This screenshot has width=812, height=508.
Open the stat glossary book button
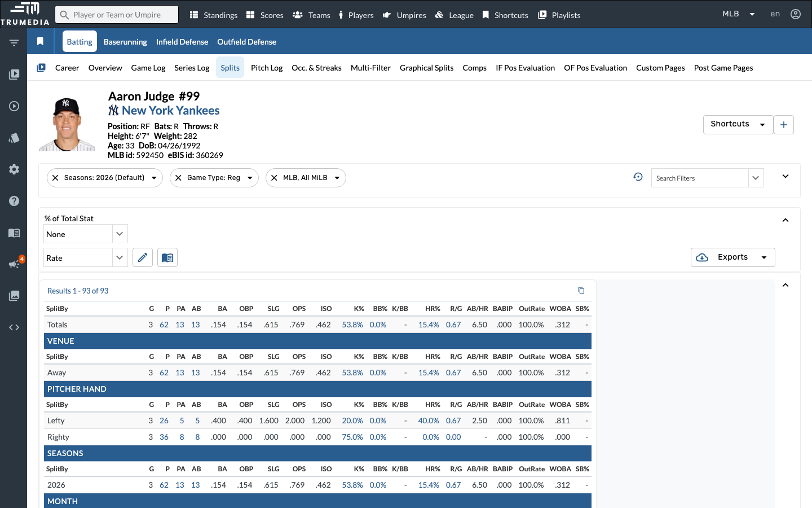[x=167, y=257]
